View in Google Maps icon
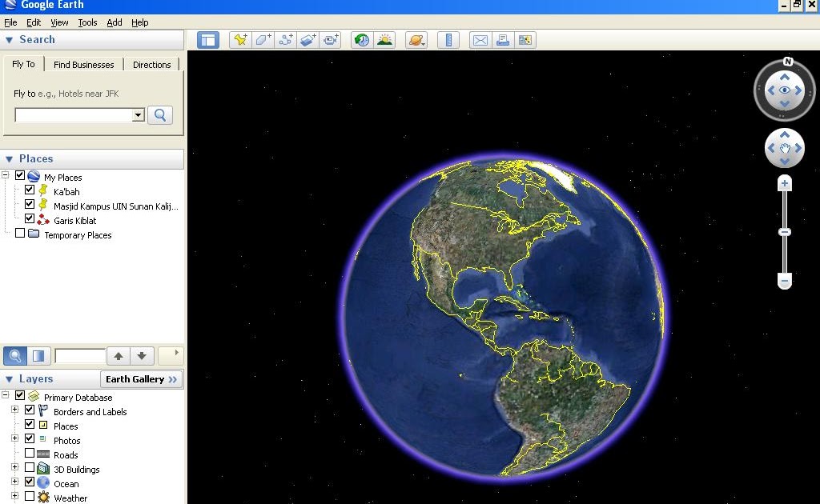The width and height of the screenshot is (820, 504). click(x=525, y=40)
